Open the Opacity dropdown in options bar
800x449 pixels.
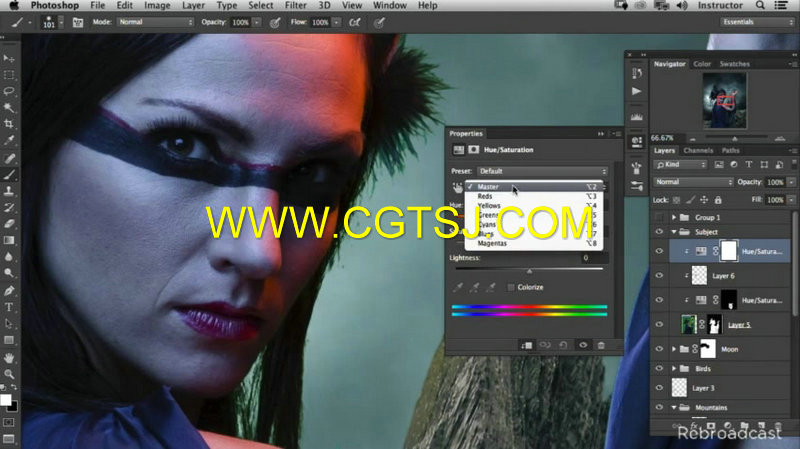[x=257, y=22]
